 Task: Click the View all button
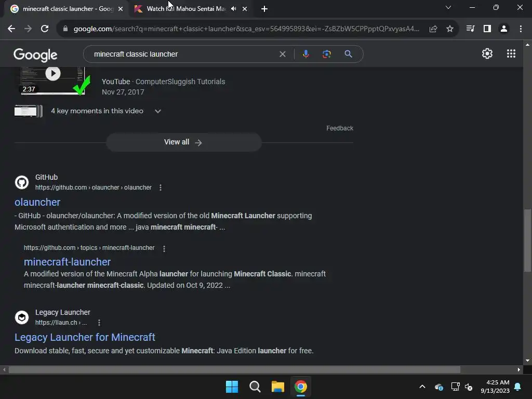point(183,142)
